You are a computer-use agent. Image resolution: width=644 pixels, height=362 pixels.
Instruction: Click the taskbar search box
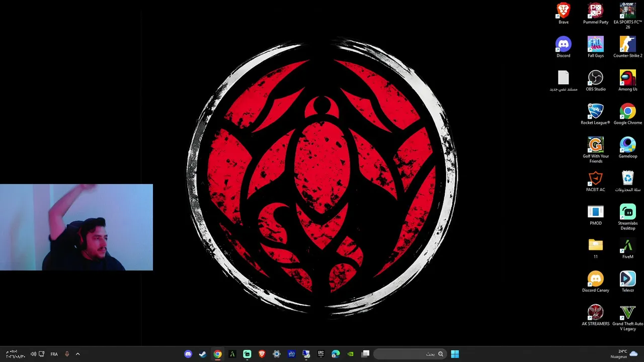(410, 354)
